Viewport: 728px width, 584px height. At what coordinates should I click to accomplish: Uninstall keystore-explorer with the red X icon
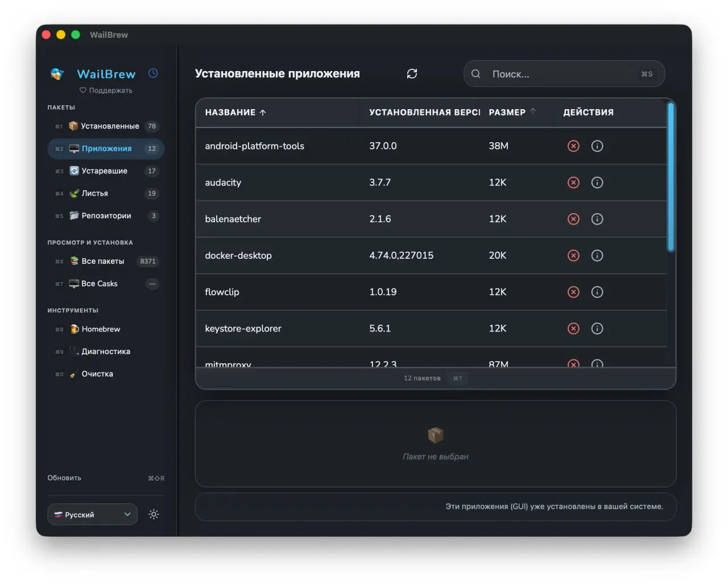pyautogui.click(x=573, y=328)
